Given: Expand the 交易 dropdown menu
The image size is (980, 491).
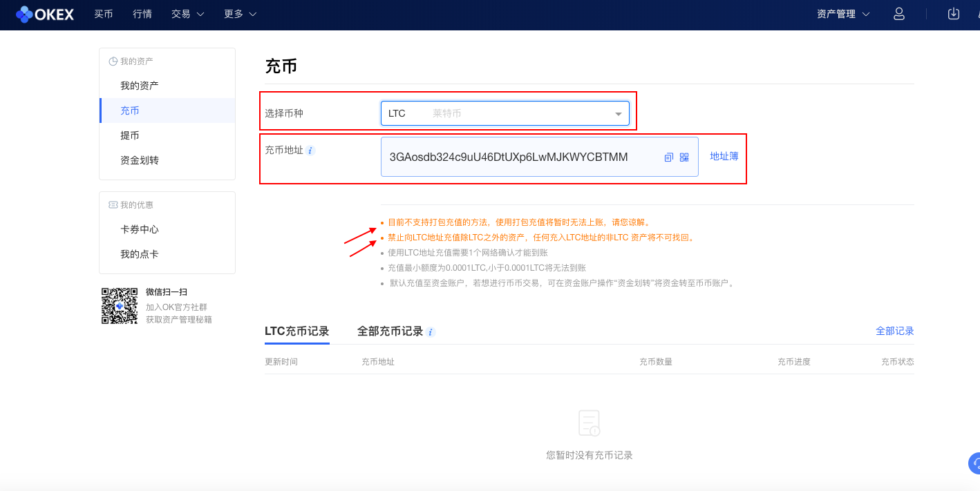Looking at the screenshot, I should coord(188,14).
